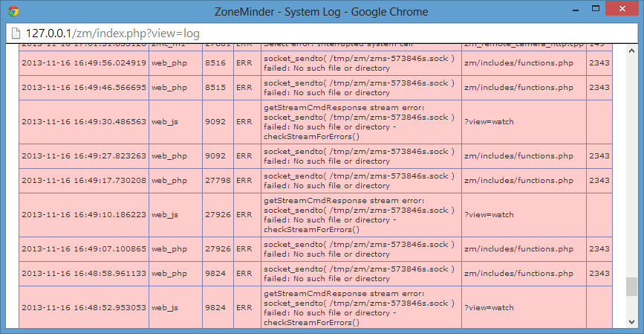Click PID 27926 in the 16:49:07 web_php row
The height and width of the screenshot is (334, 644).
click(x=218, y=249)
